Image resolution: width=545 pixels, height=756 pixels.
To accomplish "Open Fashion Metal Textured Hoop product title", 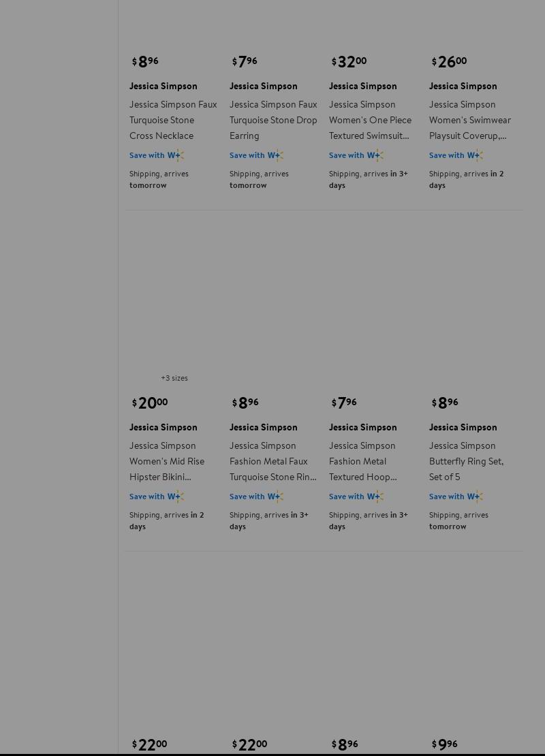I will [362, 461].
